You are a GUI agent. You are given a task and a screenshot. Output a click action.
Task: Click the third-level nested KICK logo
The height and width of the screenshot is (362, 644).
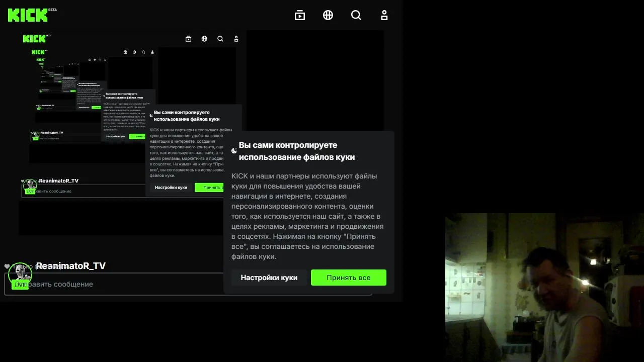(x=39, y=52)
